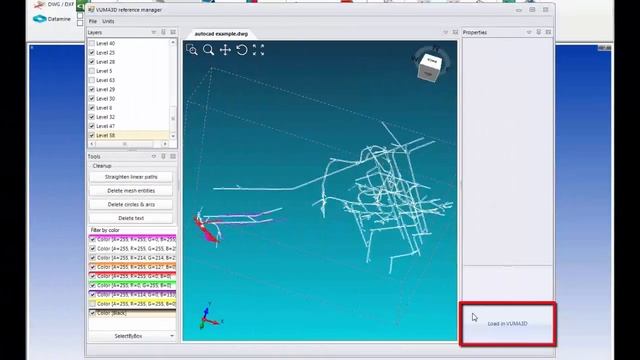
Task: Uncheck the Level 32 layer
Action: tap(92, 117)
